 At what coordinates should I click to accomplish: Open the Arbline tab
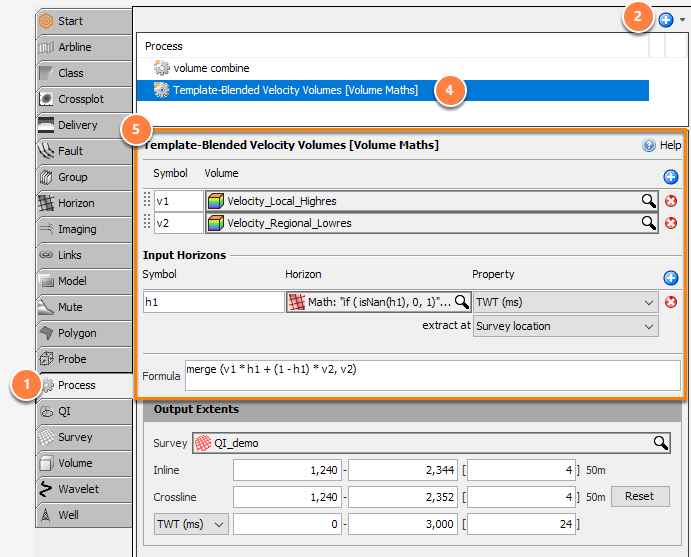(85, 47)
